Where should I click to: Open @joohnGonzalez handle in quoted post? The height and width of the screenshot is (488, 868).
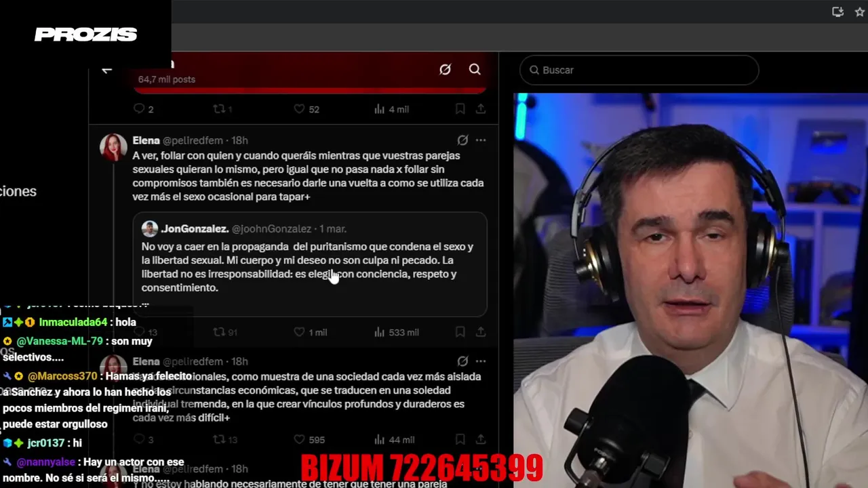271,229
